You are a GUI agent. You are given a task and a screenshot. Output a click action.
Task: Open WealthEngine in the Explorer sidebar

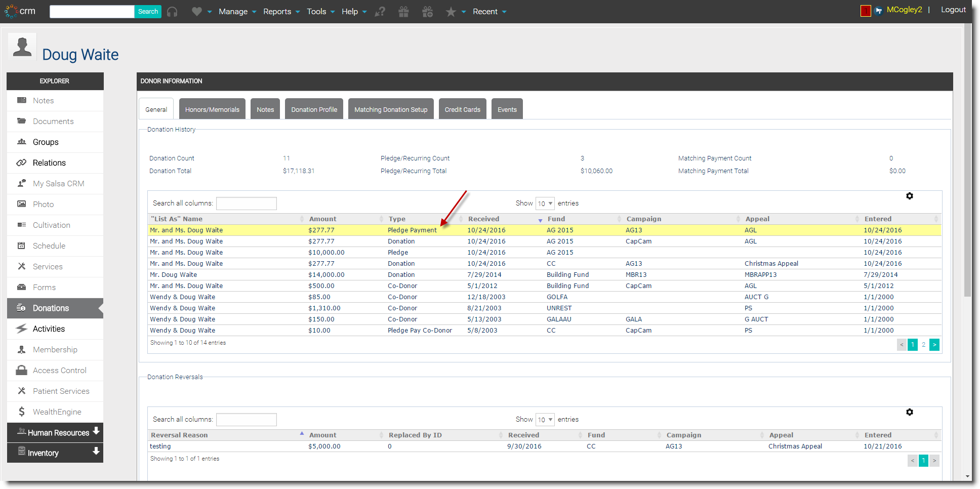coord(55,412)
